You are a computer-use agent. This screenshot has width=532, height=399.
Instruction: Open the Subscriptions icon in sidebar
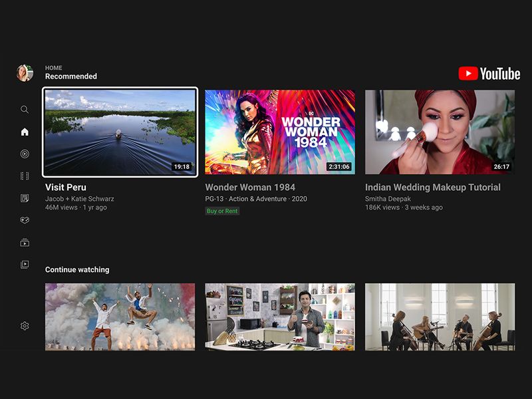[x=25, y=242]
